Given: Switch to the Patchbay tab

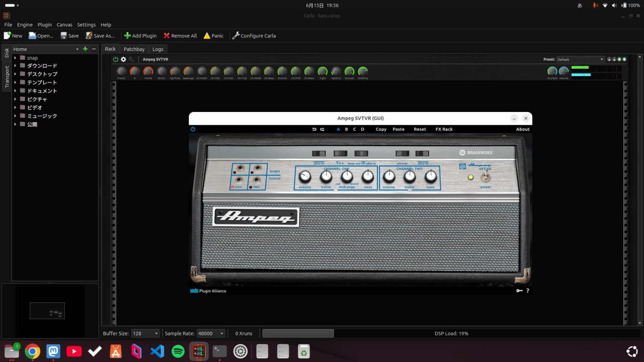Looking at the screenshot, I should [x=134, y=49].
